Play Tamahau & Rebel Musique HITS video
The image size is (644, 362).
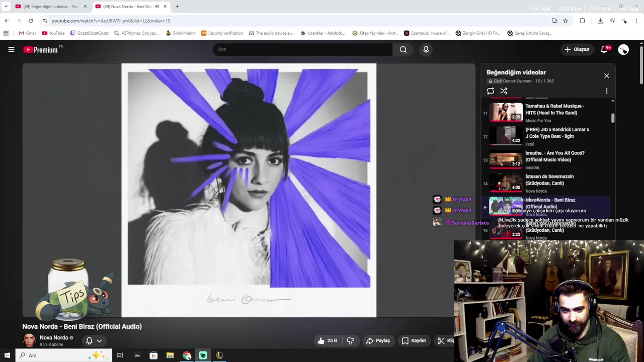pos(546,113)
